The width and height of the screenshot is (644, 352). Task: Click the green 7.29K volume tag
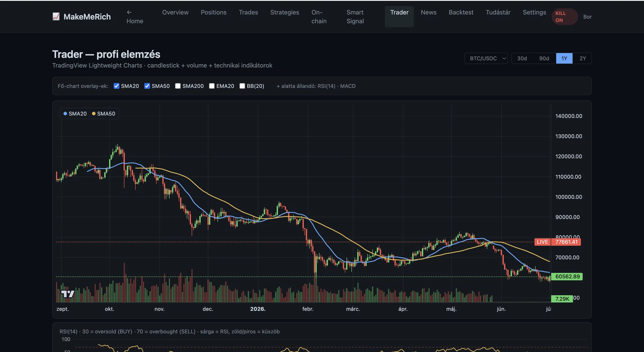(x=562, y=299)
